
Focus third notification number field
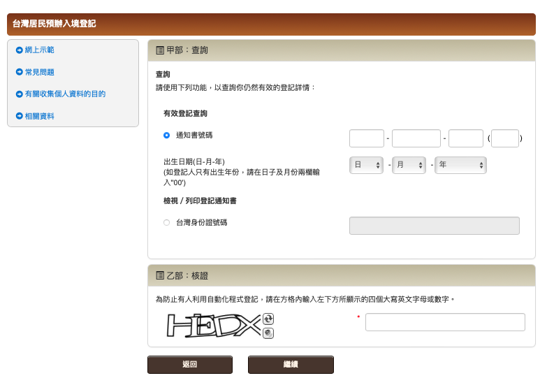pos(466,138)
